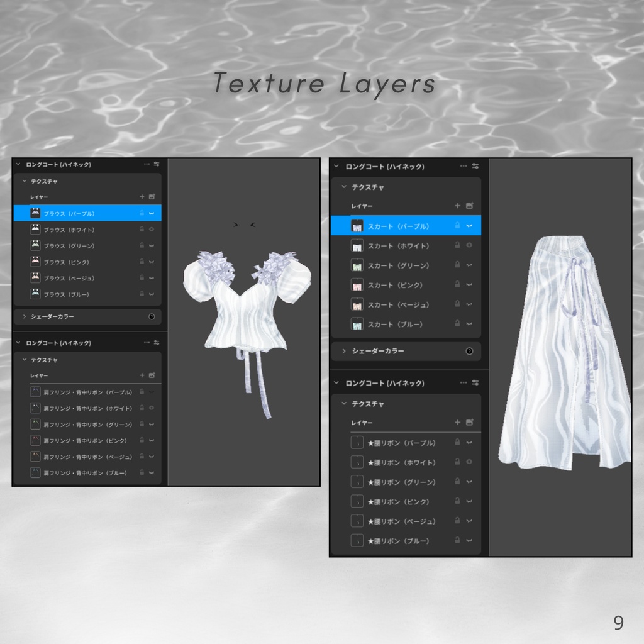Viewport: 644px width, 644px height.
Task: Open settings sliders icon above ★腰リボン texture section
Action: click(x=475, y=383)
